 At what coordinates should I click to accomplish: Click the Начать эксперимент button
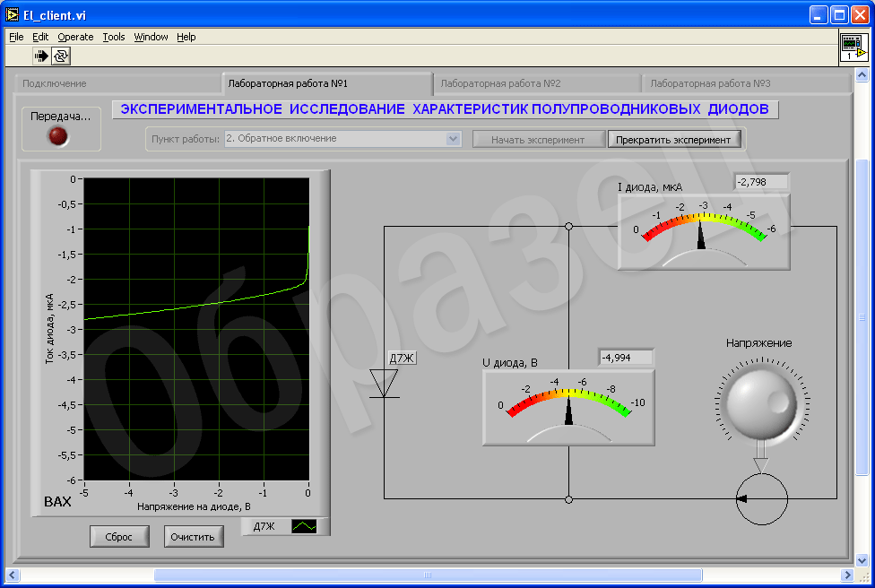pyautogui.click(x=538, y=140)
